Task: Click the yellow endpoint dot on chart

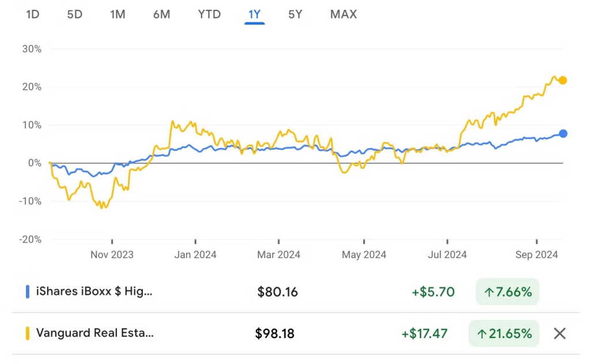Action: [563, 81]
